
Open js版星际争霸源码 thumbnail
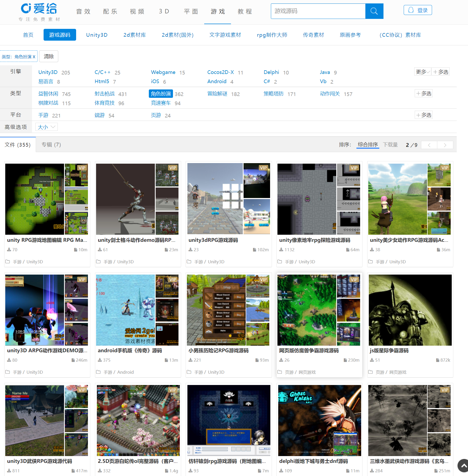click(x=410, y=310)
